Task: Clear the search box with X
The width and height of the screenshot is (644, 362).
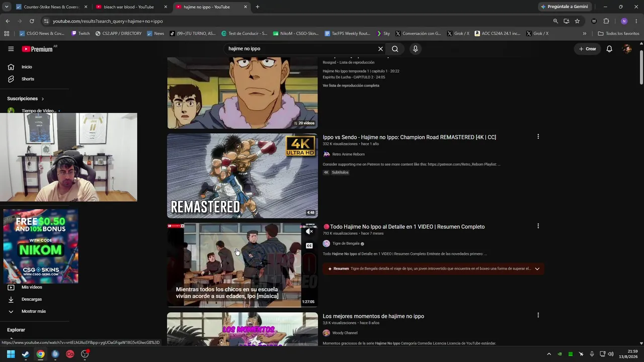Action: click(x=380, y=49)
